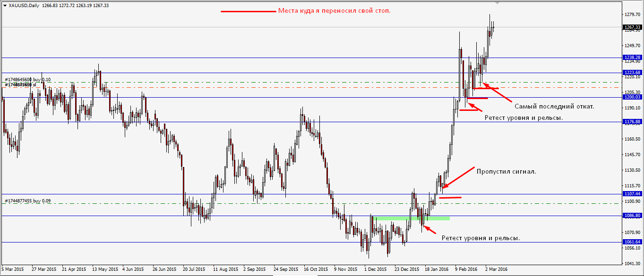
Task: Click the 1249.70 price on the scale
Action: click(x=632, y=46)
